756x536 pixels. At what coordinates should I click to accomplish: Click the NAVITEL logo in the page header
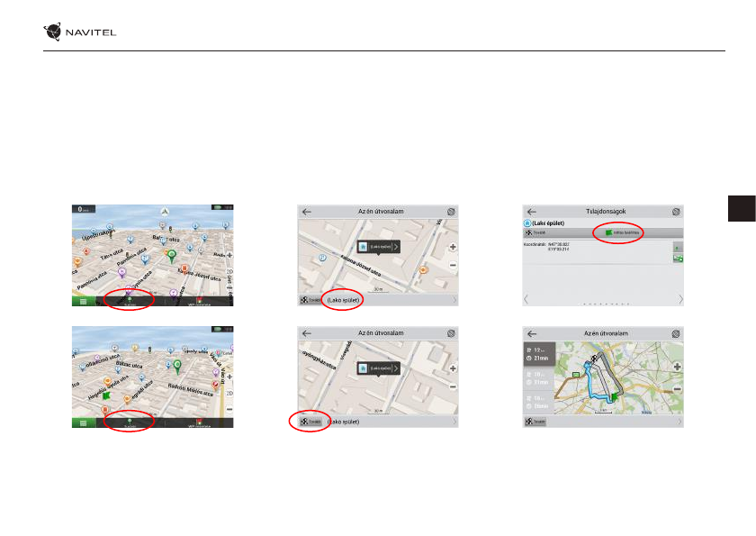click(79, 32)
